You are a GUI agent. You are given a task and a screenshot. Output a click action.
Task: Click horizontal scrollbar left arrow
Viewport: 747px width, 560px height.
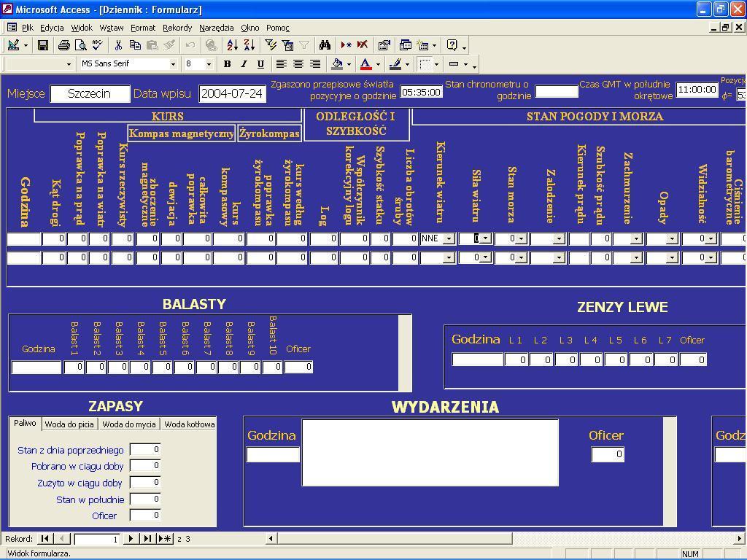271,539
